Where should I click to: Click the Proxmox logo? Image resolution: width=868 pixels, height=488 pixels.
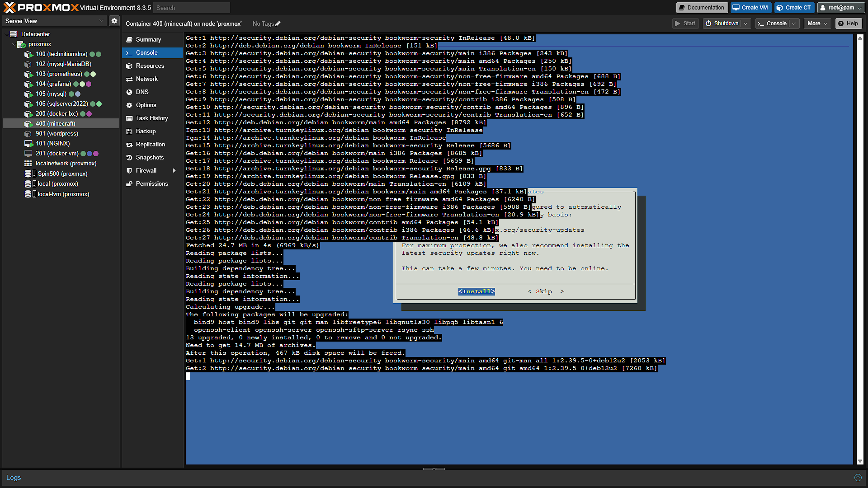41,8
